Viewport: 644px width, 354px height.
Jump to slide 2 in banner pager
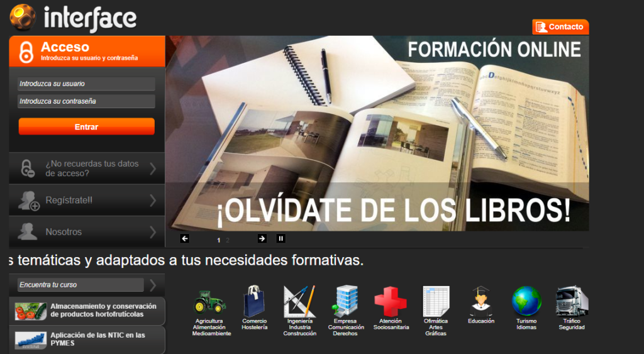click(x=228, y=240)
